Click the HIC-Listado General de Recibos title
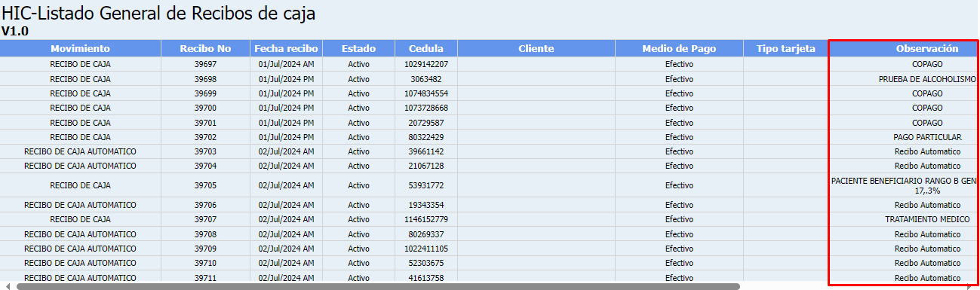This screenshot has width=980, height=290. tap(158, 13)
